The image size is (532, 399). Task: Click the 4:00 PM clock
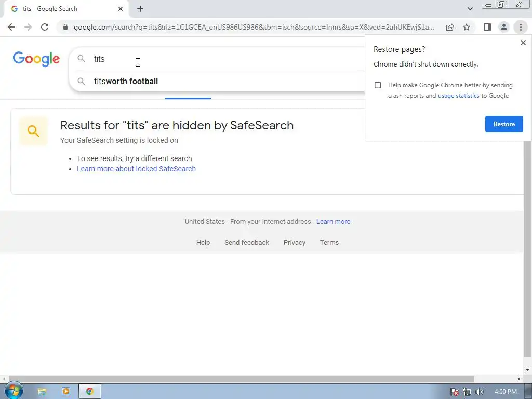coord(506,392)
